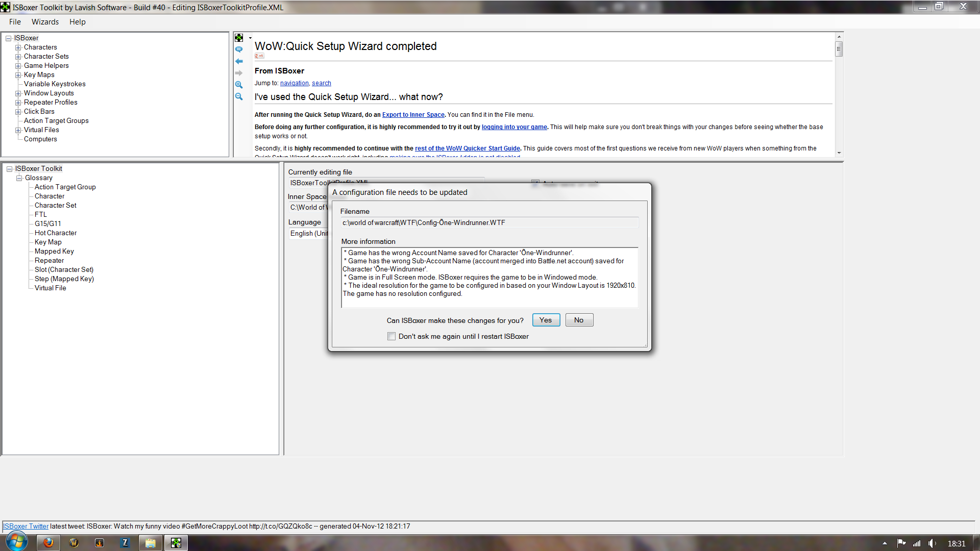Click the Google +1 badge under the title
Screen dimensions: 980x551
pyautogui.click(x=259, y=56)
